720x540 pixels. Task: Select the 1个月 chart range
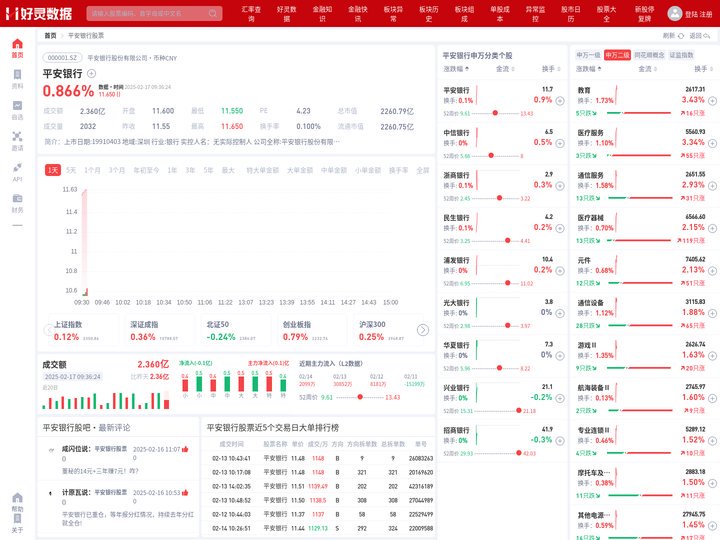click(92, 170)
